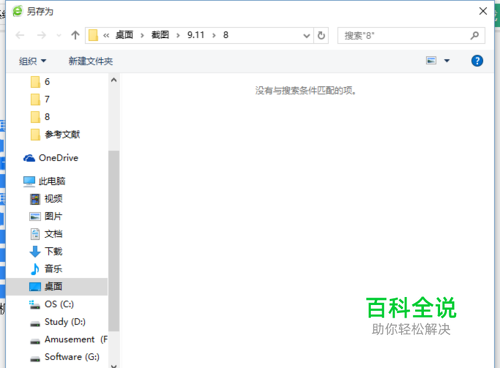
Task: Click scroll up arrow in navigation pane
Action: tap(114, 80)
